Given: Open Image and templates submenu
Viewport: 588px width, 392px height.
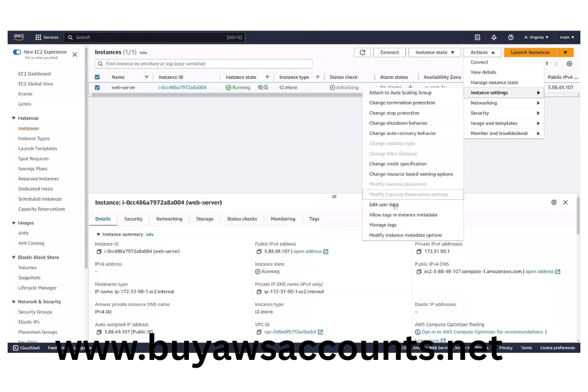Looking at the screenshot, I should [504, 123].
